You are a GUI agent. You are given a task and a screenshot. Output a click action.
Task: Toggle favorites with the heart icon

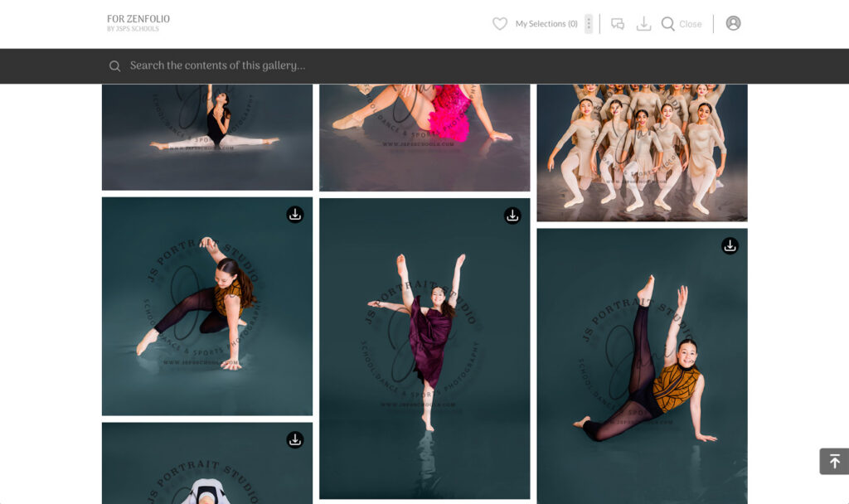499,23
